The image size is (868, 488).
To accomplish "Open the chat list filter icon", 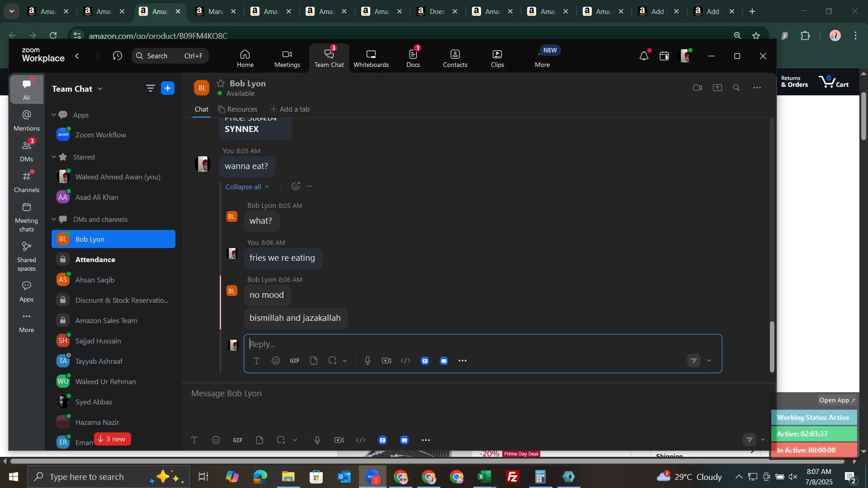I will coord(150,89).
